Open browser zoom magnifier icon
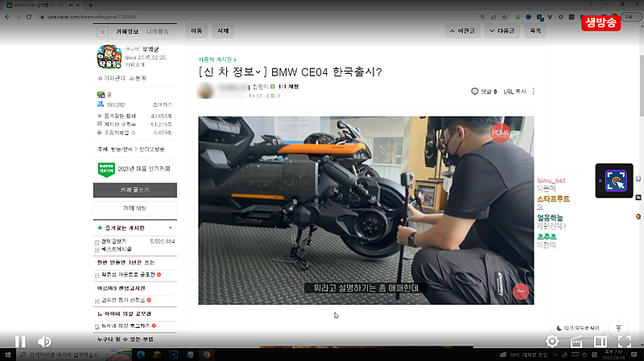The image size is (644, 361). tap(482, 17)
